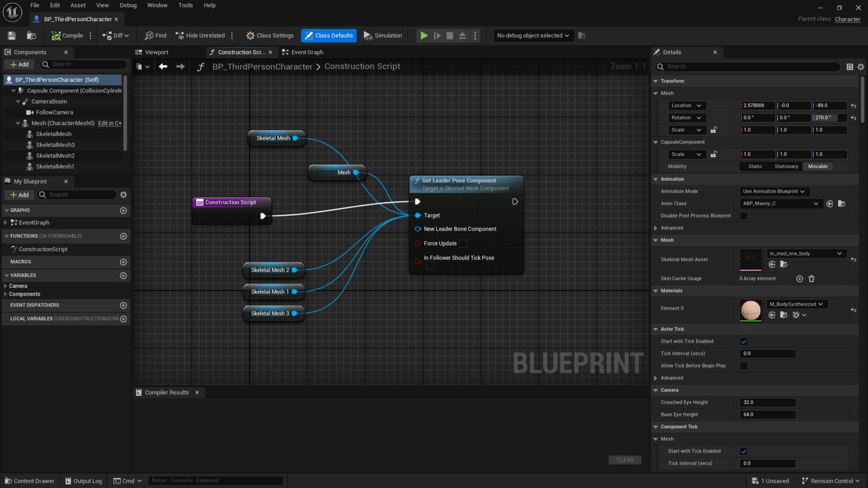Click the frame skip icon
Viewport: 868px width, 488px height.
click(437, 36)
